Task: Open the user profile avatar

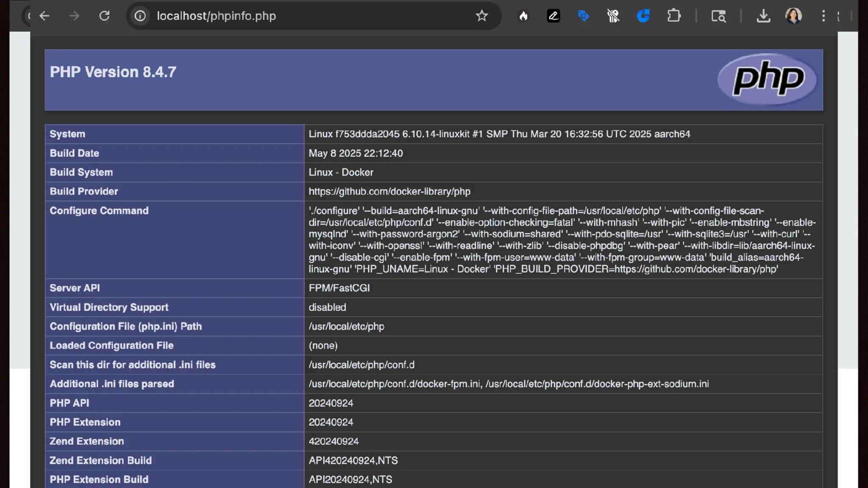Action: (x=793, y=16)
